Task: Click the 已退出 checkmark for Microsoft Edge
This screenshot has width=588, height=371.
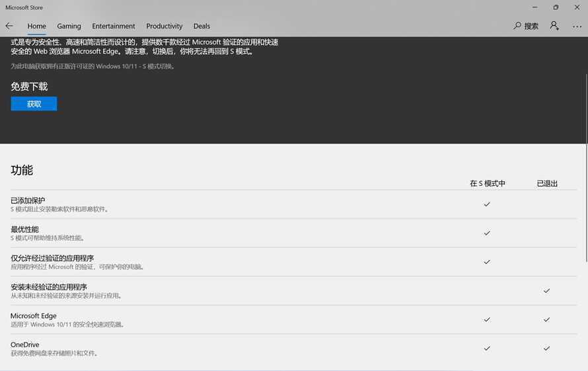Action: click(547, 319)
